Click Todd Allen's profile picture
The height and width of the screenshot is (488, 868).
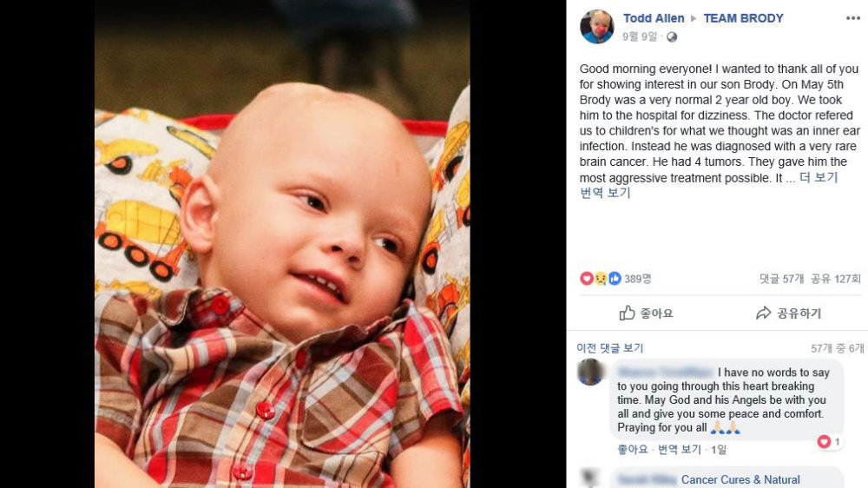[597, 26]
